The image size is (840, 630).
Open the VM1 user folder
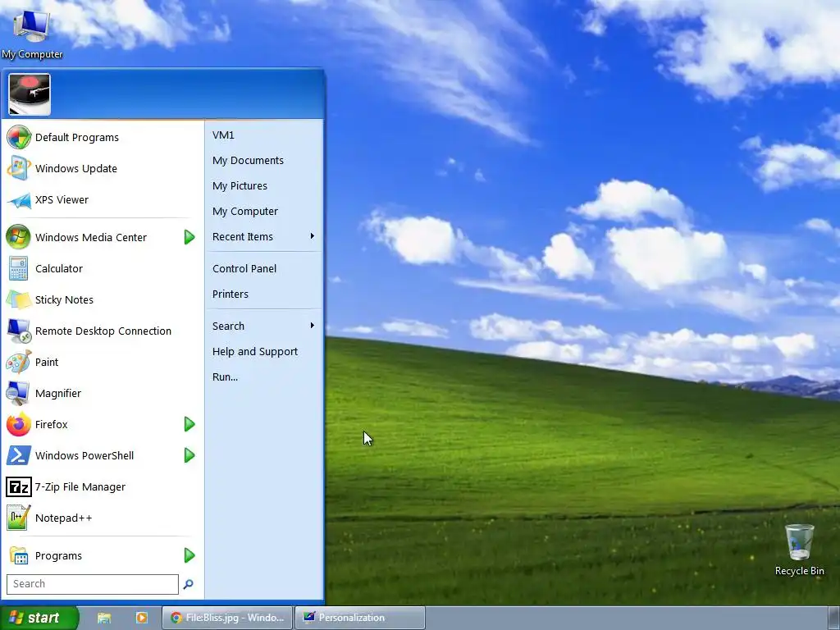pyautogui.click(x=263, y=135)
